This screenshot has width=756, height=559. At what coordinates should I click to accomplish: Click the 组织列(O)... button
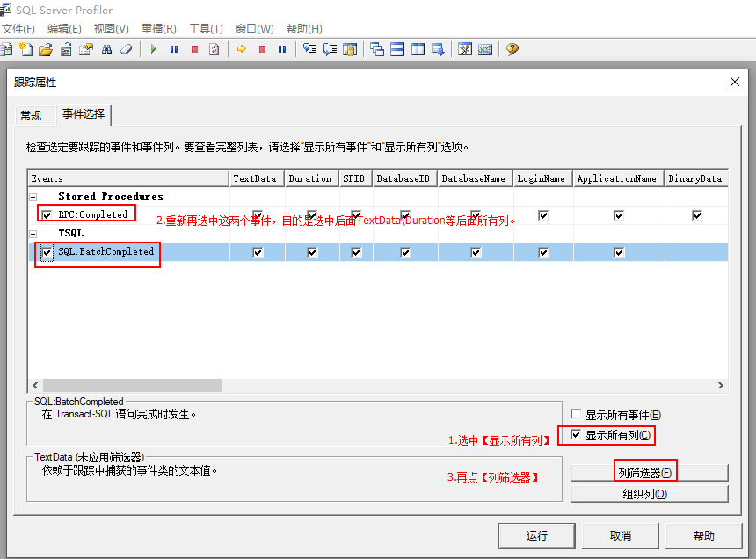click(649, 494)
